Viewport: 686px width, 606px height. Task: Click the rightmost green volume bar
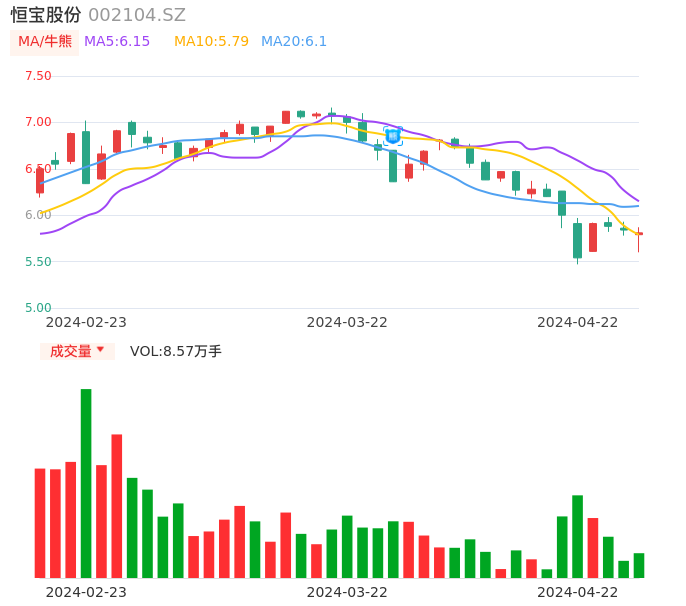[x=639, y=565]
